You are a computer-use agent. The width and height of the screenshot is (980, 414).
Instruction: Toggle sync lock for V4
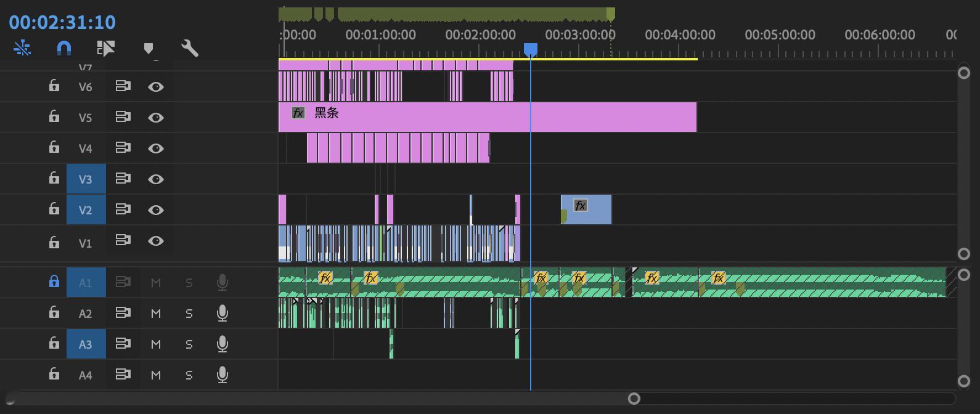pyautogui.click(x=123, y=148)
